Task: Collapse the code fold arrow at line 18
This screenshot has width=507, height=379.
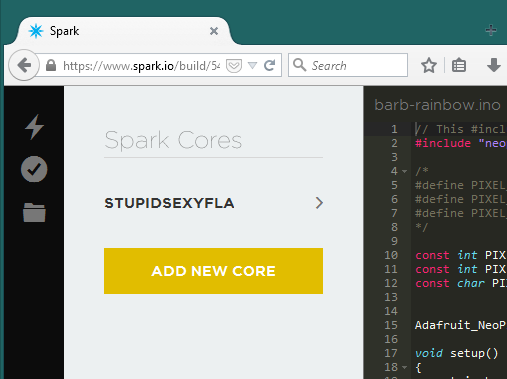Action: (x=404, y=367)
